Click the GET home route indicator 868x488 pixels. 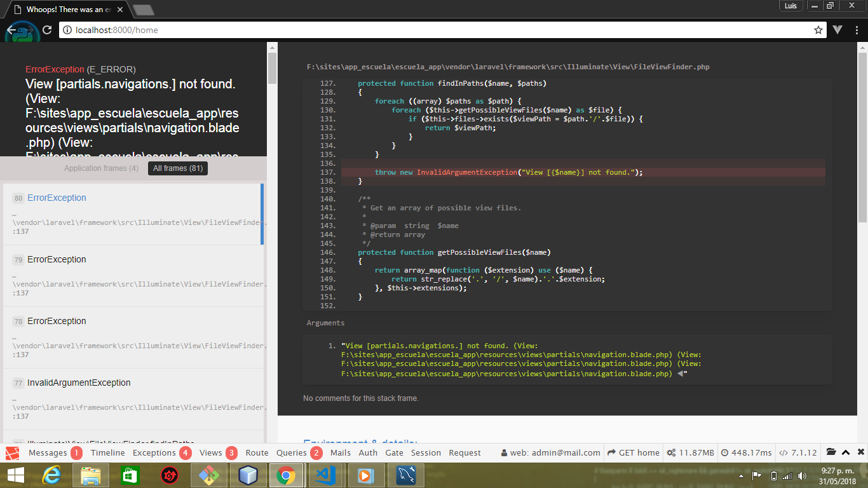(634, 453)
